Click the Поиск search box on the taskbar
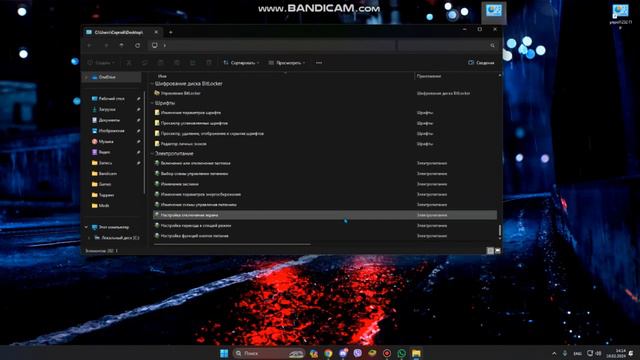The image size is (640, 360). click(269, 353)
